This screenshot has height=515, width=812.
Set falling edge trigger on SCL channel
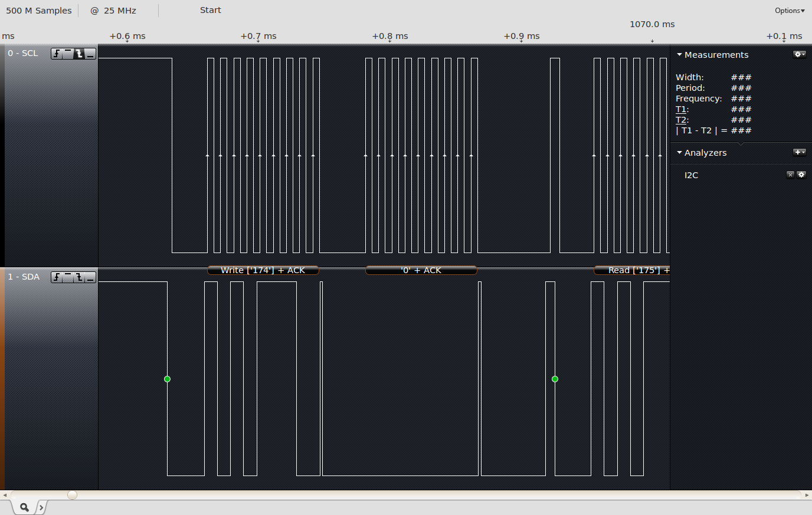tap(79, 54)
